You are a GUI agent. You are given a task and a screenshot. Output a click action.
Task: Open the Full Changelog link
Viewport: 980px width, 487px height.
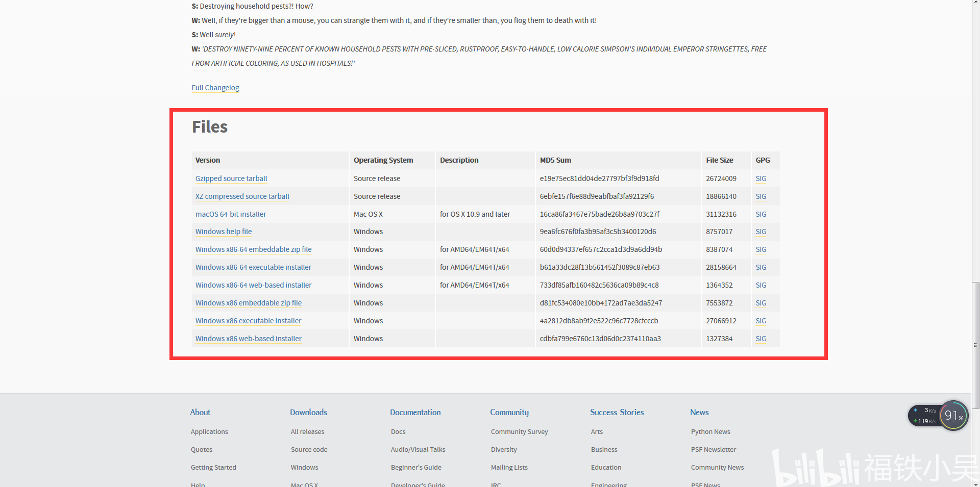coord(215,88)
